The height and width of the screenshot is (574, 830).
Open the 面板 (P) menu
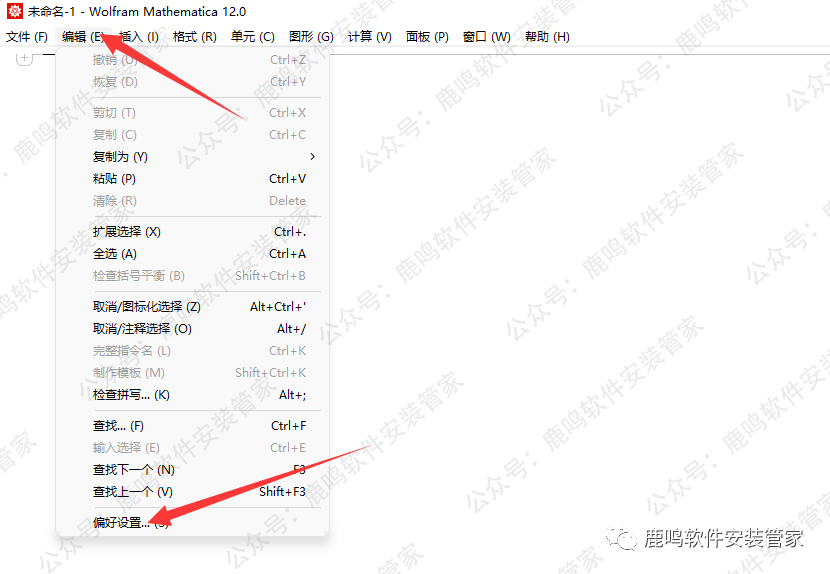coord(427,37)
